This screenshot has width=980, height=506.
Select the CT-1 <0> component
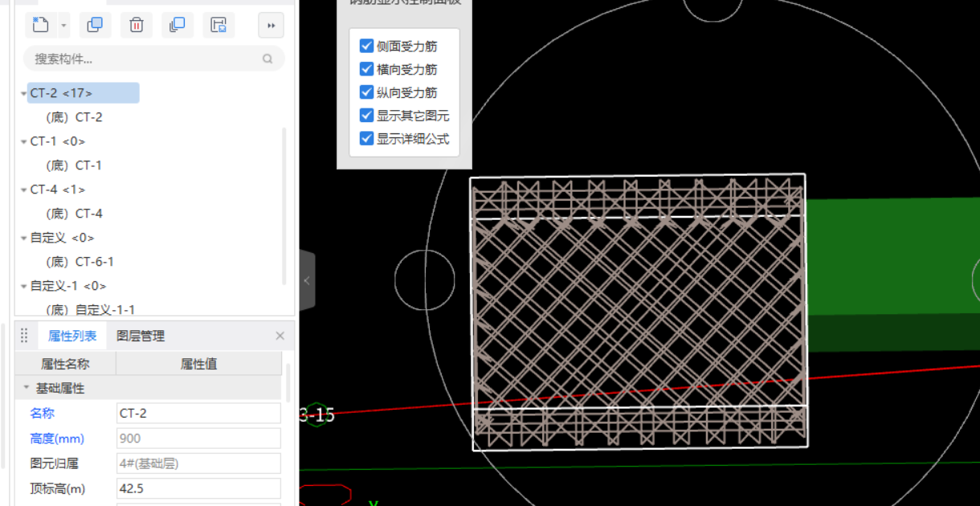point(58,141)
